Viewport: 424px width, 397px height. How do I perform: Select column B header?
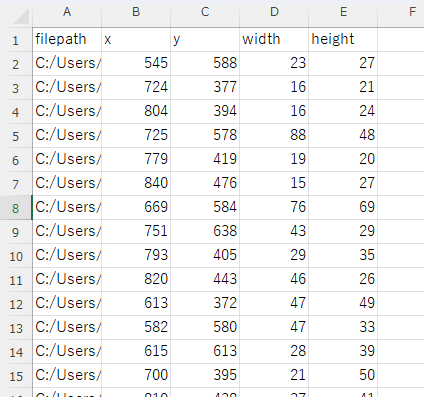(x=136, y=13)
